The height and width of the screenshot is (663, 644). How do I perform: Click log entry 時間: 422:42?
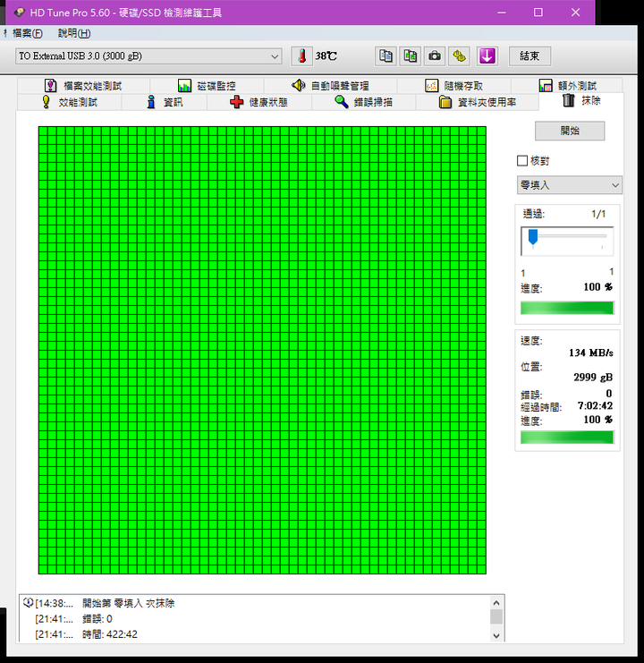(110, 634)
